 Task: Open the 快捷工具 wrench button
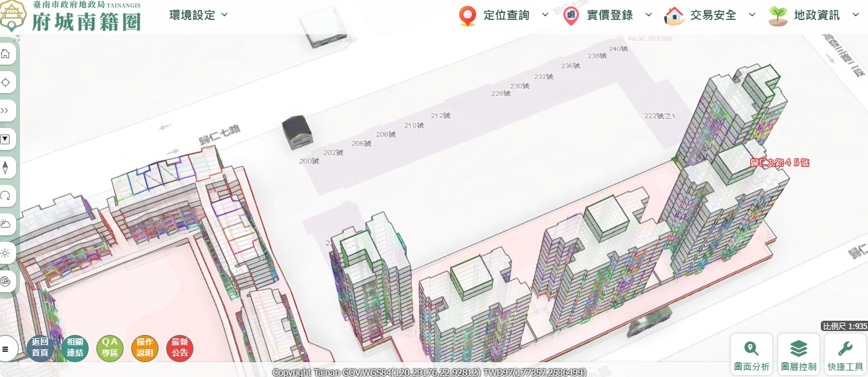click(x=845, y=354)
